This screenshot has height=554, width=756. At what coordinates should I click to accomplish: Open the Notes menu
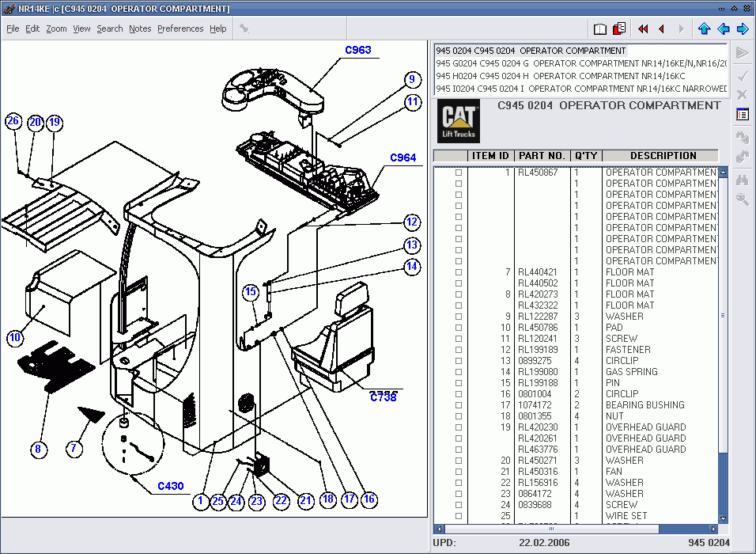(x=140, y=28)
